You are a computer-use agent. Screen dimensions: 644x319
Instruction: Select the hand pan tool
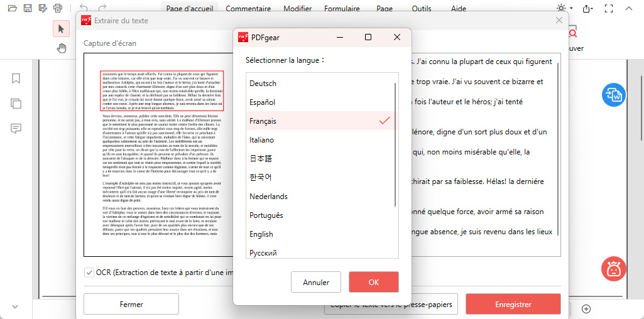(x=61, y=48)
